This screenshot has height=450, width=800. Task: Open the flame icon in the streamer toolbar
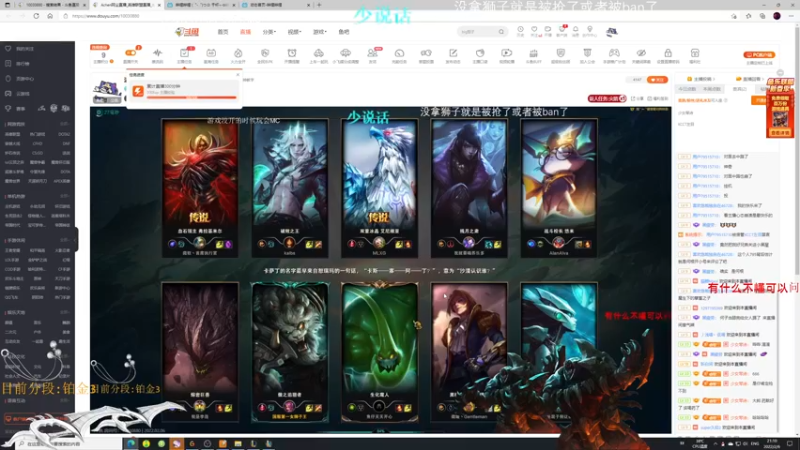pyautogui.click(x=238, y=53)
